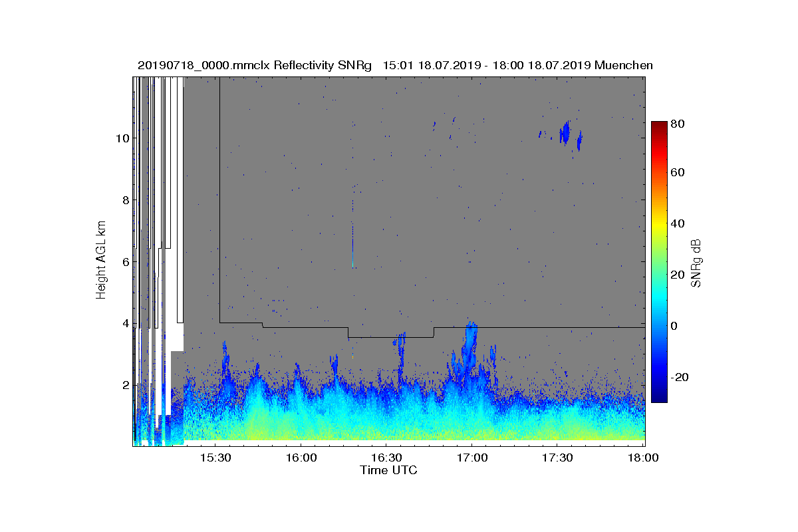This screenshot has height=532, width=798.
Task: Click the colorbar value -20
Action: click(680, 377)
